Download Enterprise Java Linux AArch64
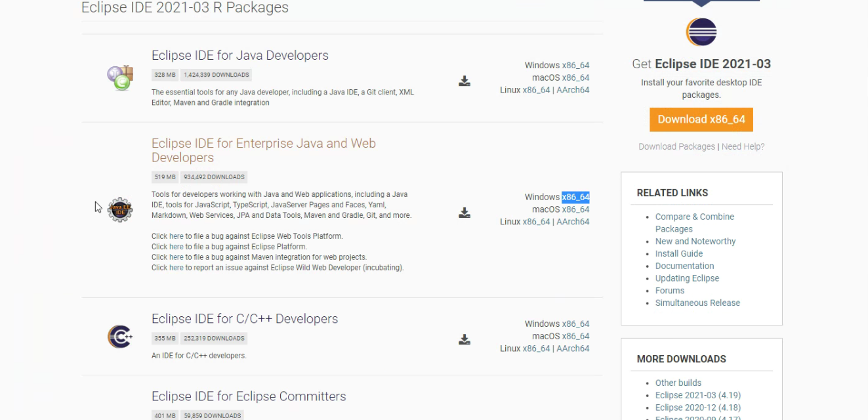This screenshot has height=420, width=868. click(x=573, y=222)
